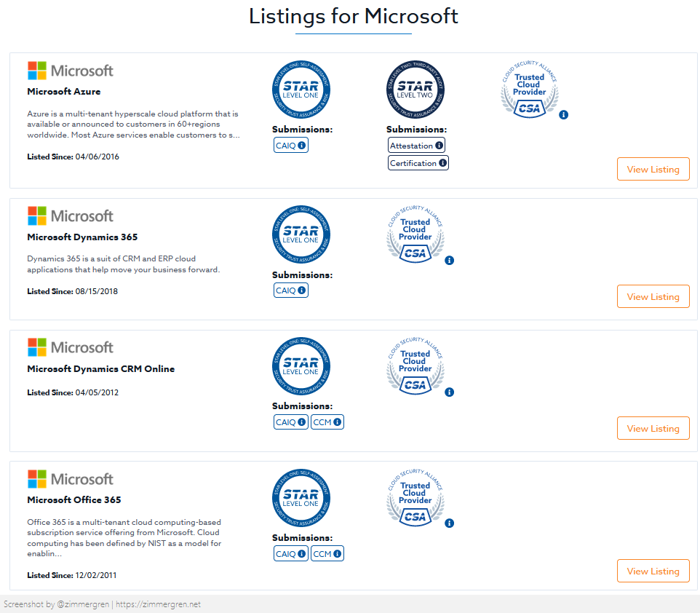The width and height of the screenshot is (700, 613).
Task: Select the Attestation submission under Azure
Action: tap(416, 146)
